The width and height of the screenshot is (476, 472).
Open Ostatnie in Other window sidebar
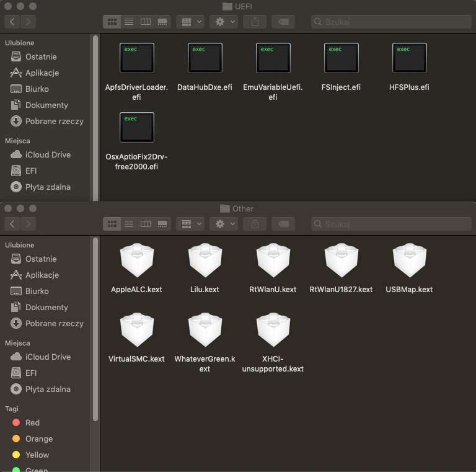pyautogui.click(x=45, y=259)
